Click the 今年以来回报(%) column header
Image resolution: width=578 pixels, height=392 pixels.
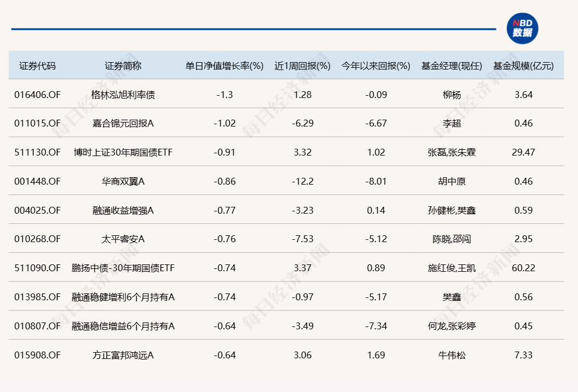376,66
